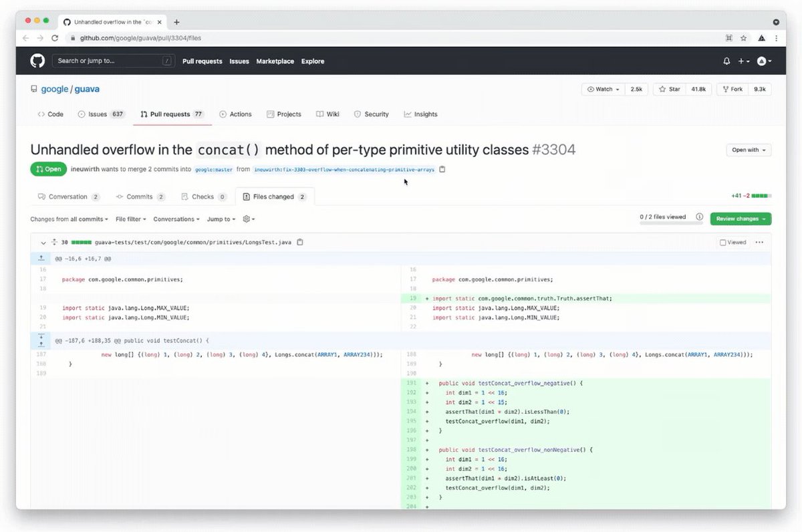Expand up above the @@ -16,6 hunk
802x532 pixels.
(41, 258)
